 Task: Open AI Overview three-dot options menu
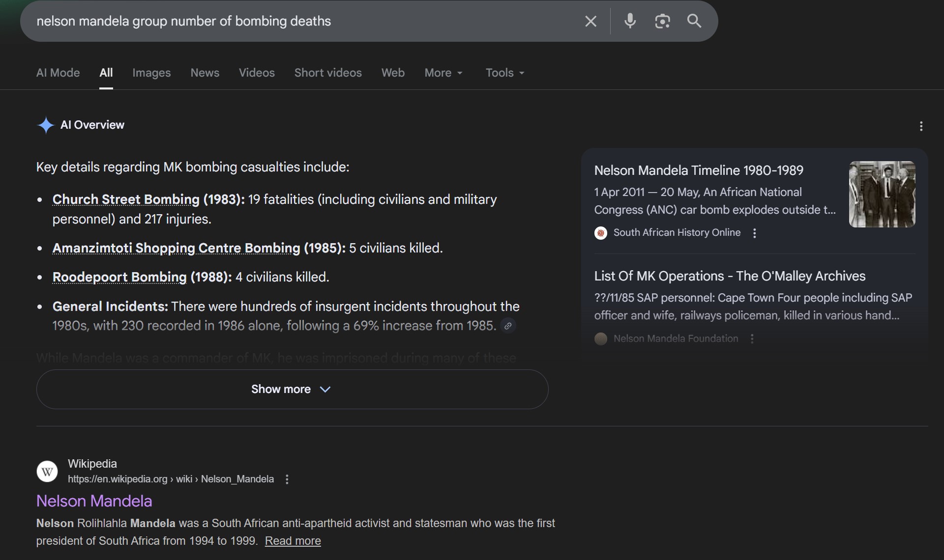(921, 126)
